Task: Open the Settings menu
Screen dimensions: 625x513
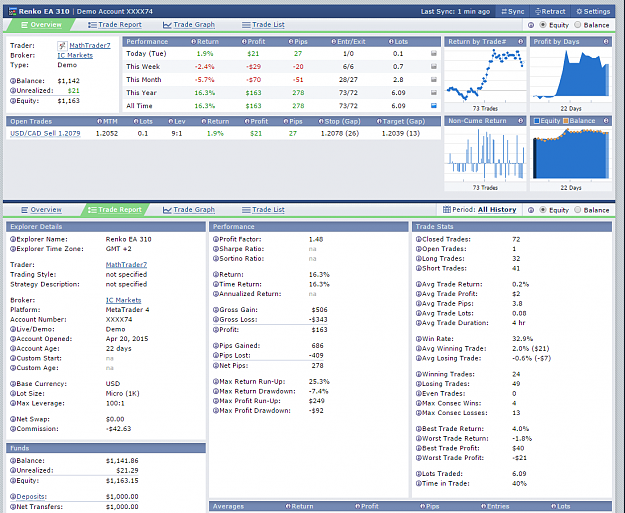Action: (593, 12)
